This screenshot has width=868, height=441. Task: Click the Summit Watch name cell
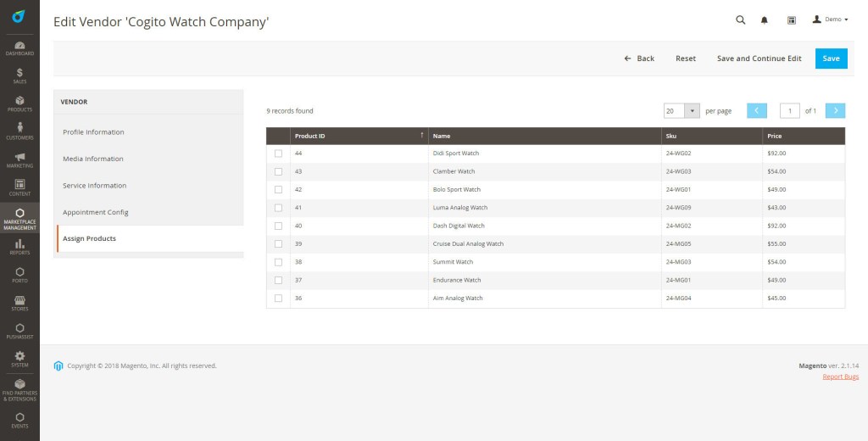pyautogui.click(x=545, y=262)
